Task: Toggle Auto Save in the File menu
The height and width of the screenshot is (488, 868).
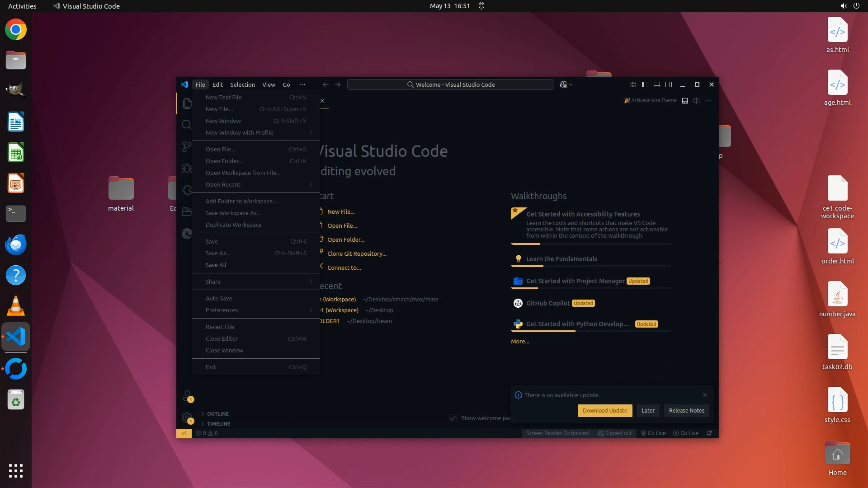Action: pos(219,298)
